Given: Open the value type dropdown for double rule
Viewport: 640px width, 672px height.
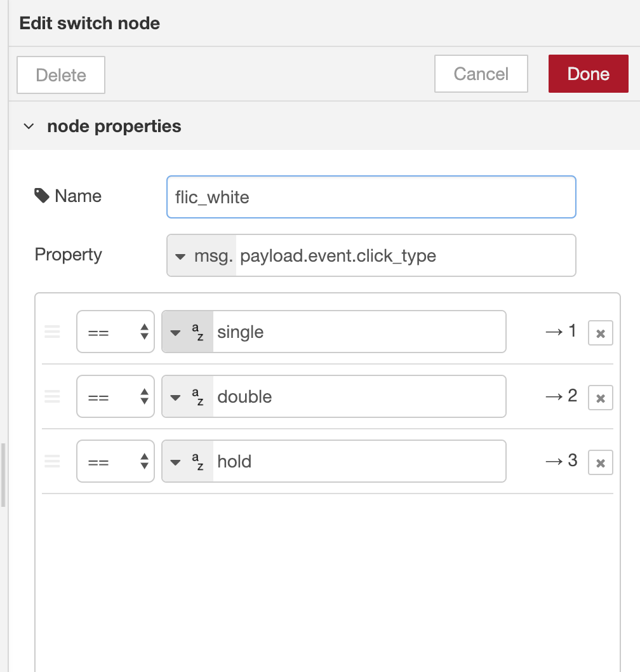Looking at the screenshot, I should click(188, 396).
